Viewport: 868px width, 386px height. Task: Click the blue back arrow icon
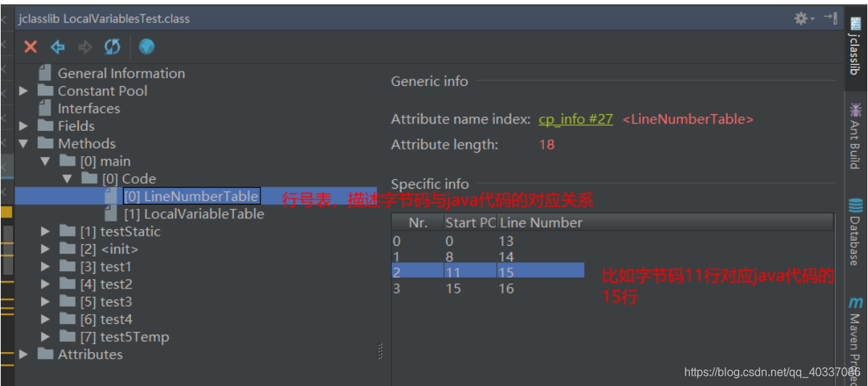pos(58,47)
